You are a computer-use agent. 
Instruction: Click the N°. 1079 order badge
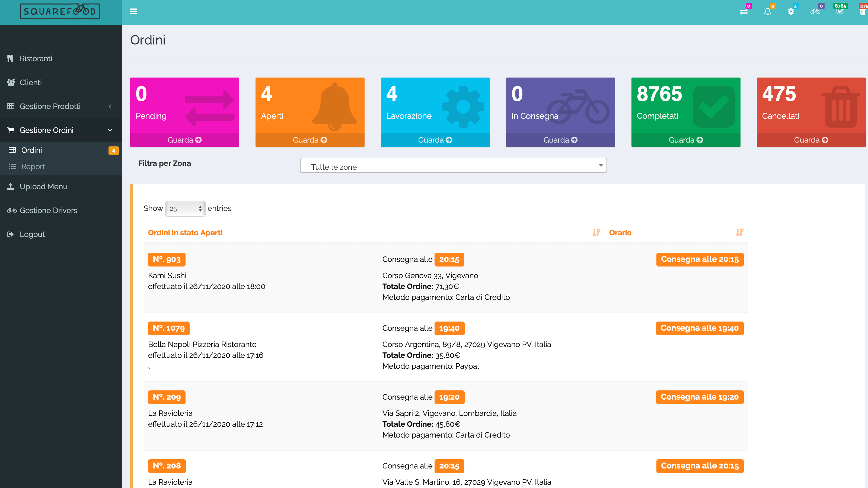coord(168,328)
